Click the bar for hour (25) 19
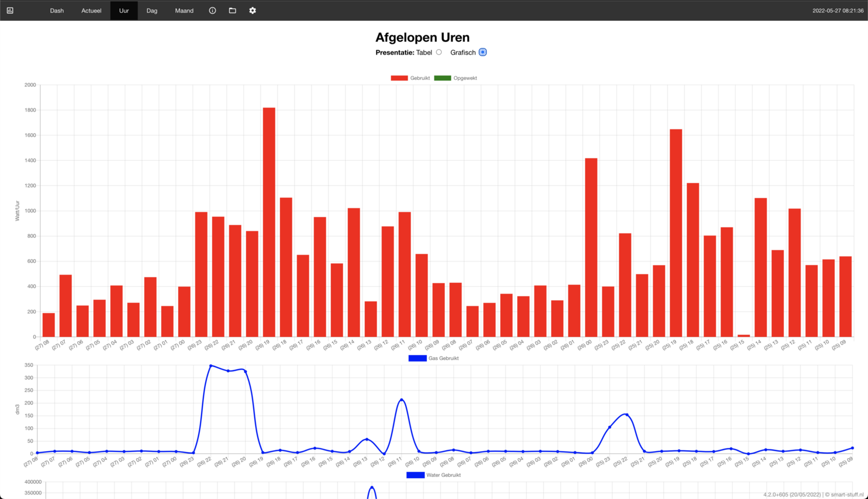This screenshot has width=868, height=499. [676, 233]
